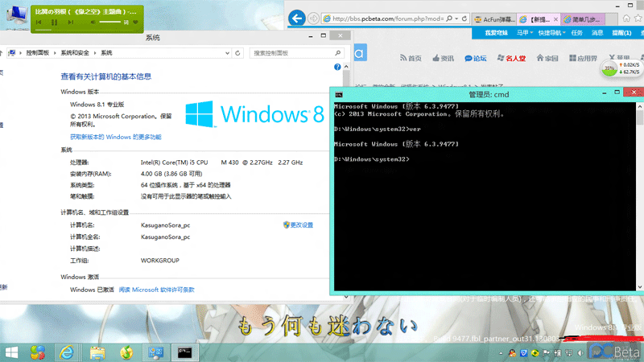This screenshot has height=362, width=644.
Task: Expand the 马甲 dropdown in forum header
Action: coord(524,33)
